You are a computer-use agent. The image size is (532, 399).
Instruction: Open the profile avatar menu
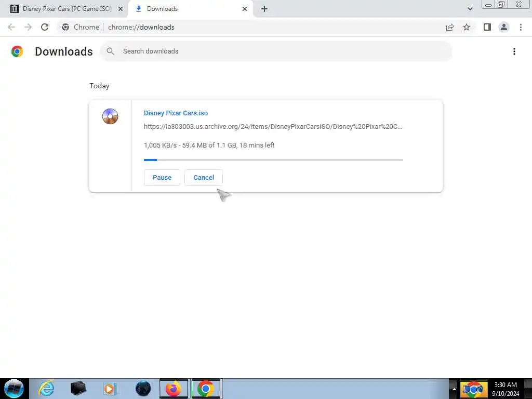tap(504, 27)
